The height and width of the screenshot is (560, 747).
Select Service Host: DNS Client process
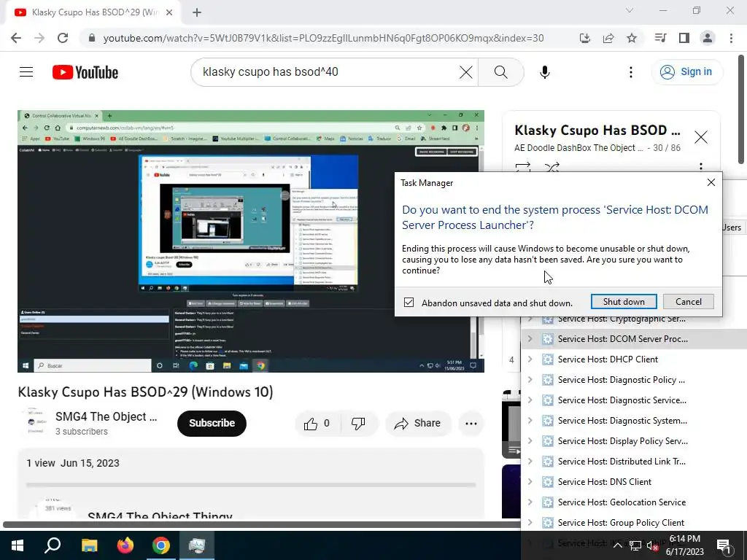[x=634, y=481]
